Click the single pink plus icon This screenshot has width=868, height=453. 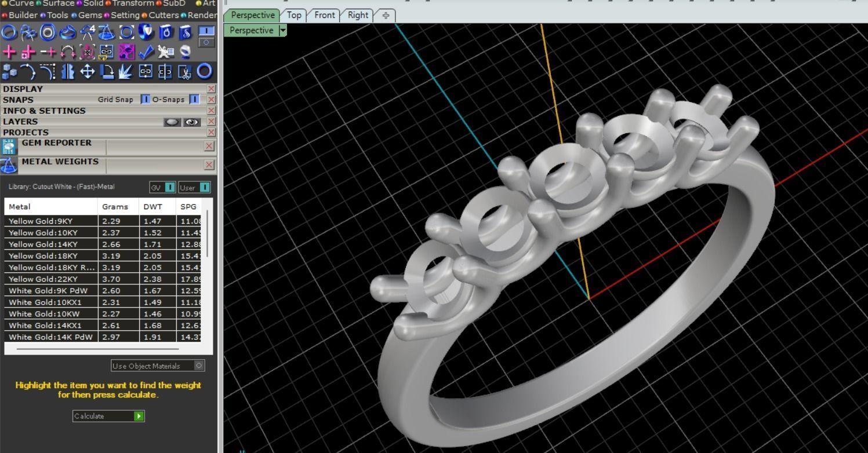[x=9, y=52]
